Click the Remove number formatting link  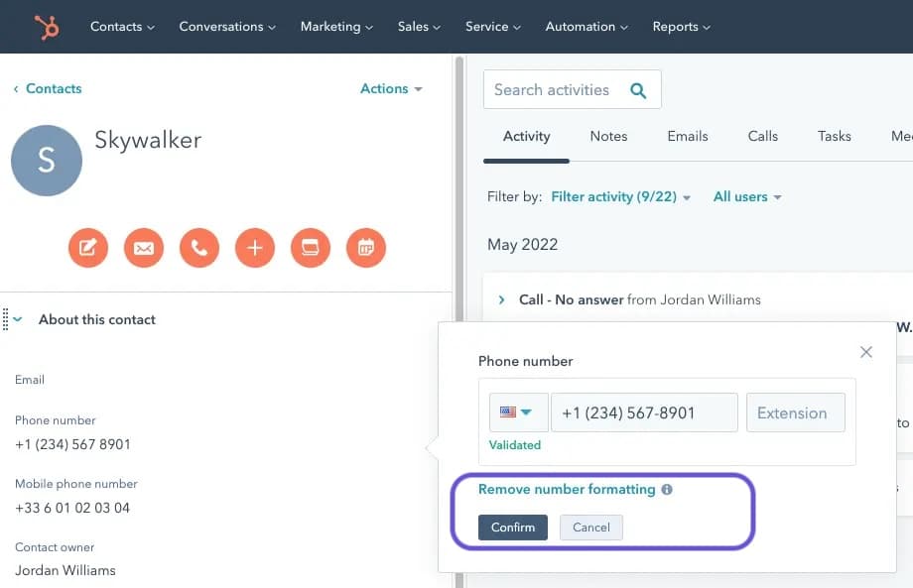567,490
